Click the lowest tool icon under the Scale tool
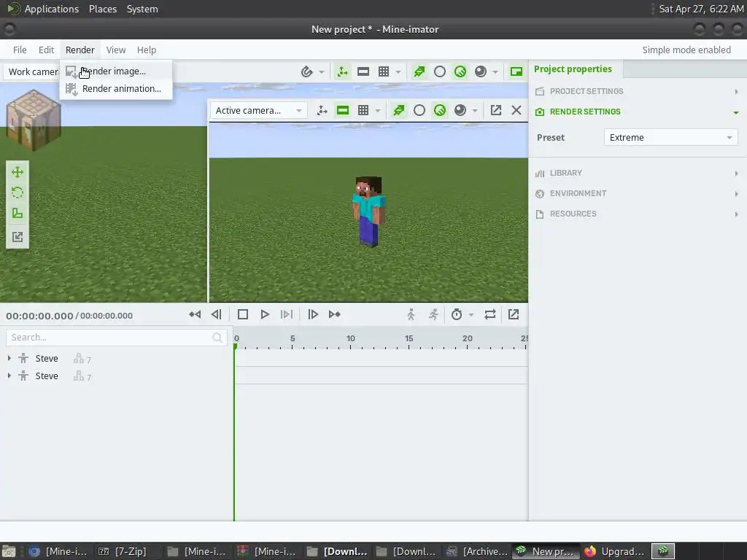Viewport: 747px width, 560px height. [x=18, y=237]
